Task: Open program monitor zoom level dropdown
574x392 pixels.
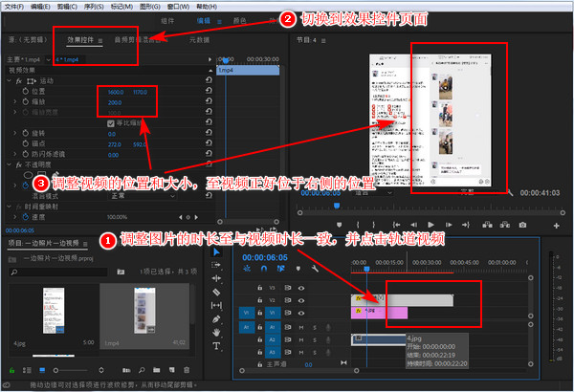Action: (372, 192)
